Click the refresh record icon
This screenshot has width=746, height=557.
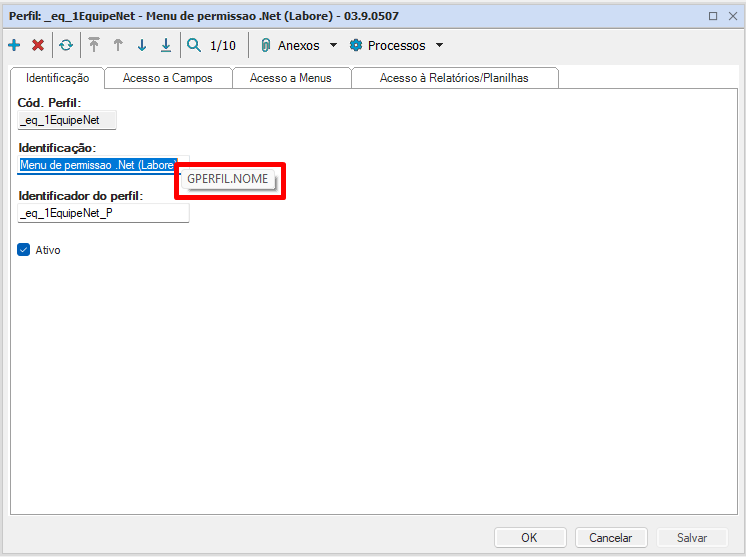[65, 45]
